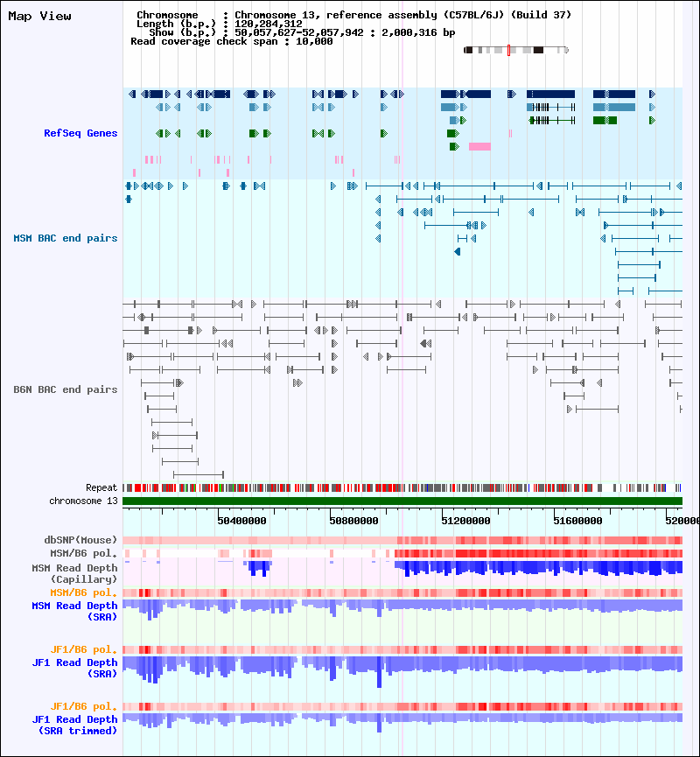Open JF1 Read Depth (SRA trimmed) link
The width and height of the screenshot is (700, 757).
75,725
